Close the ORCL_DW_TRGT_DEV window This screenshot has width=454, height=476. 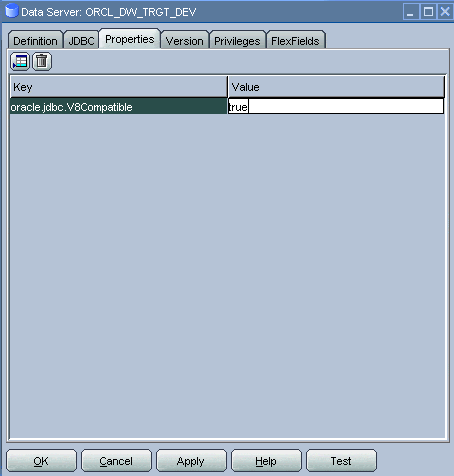click(x=445, y=12)
